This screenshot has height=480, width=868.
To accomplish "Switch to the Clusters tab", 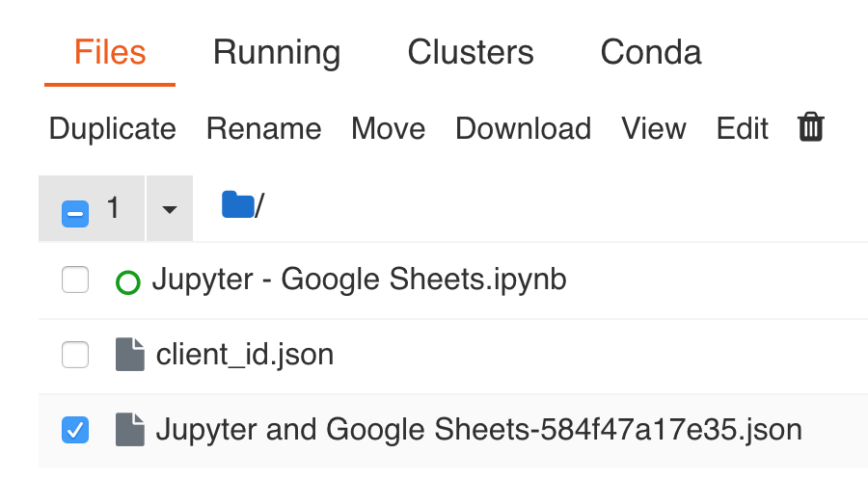I will (471, 53).
